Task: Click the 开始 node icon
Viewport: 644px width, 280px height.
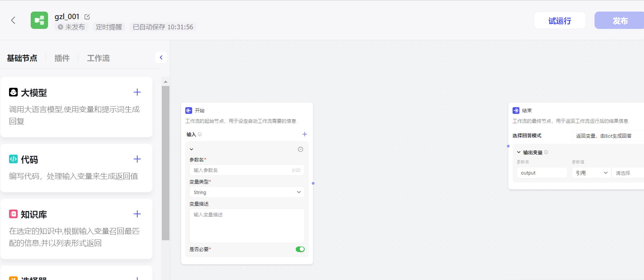Action: (x=189, y=111)
